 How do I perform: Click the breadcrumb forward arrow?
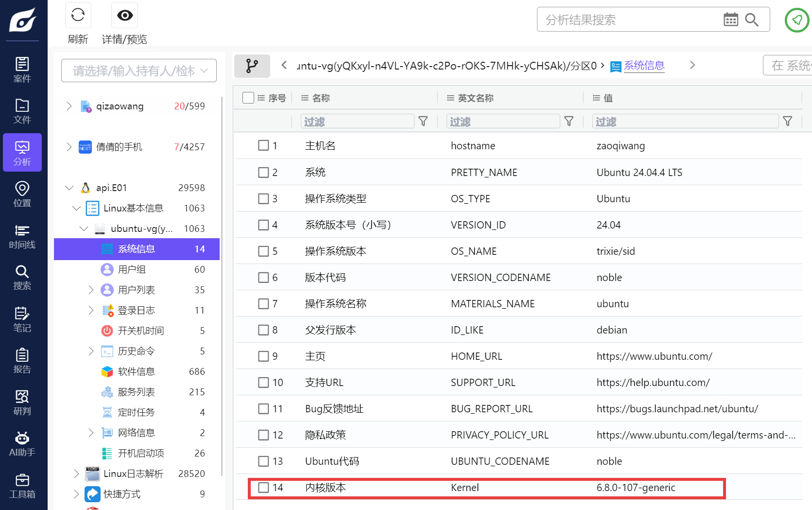[692, 65]
